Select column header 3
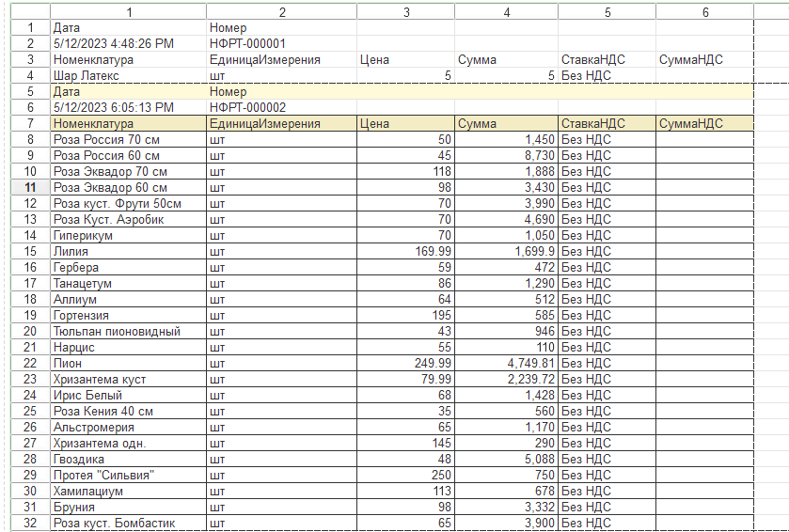 point(405,12)
